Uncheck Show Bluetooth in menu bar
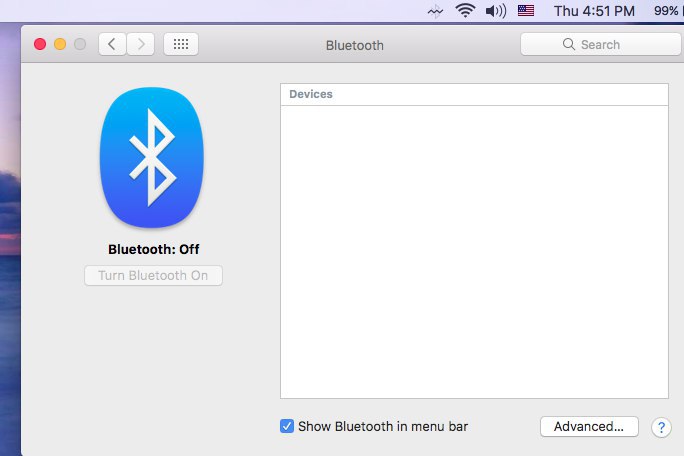 287,426
